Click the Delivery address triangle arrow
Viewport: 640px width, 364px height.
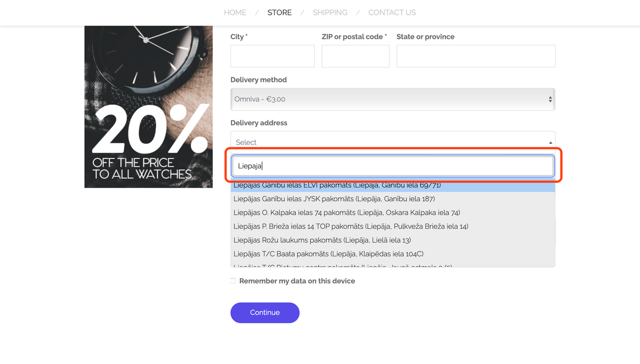click(x=550, y=142)
